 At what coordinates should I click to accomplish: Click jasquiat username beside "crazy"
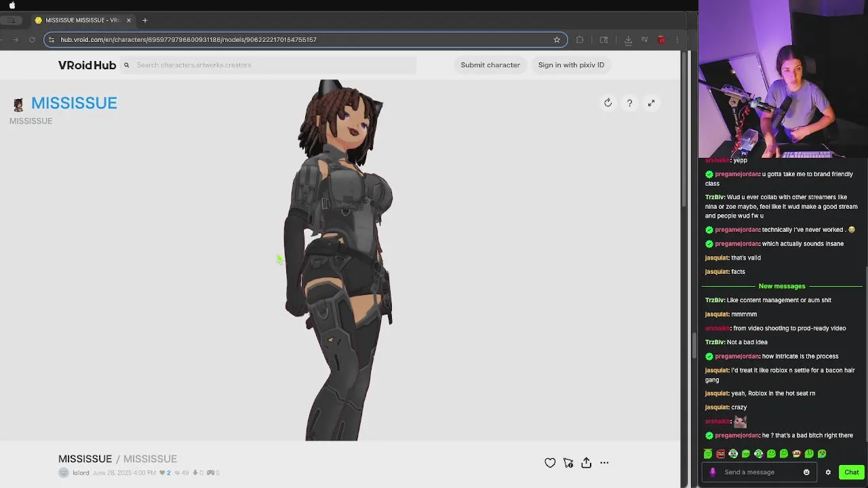[717, 407]
